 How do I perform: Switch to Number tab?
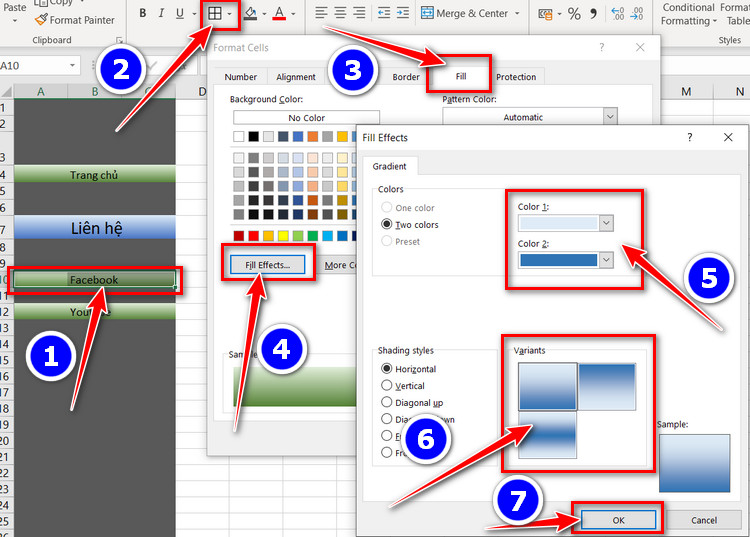point(241,77)
